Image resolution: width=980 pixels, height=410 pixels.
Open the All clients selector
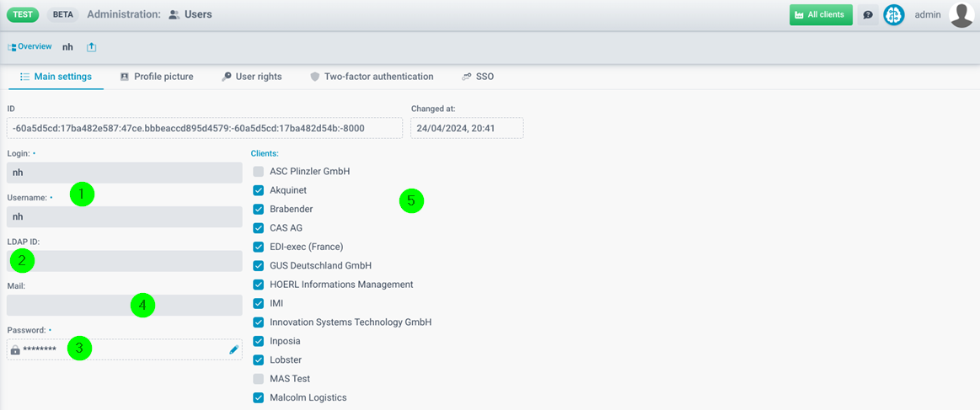821,15
